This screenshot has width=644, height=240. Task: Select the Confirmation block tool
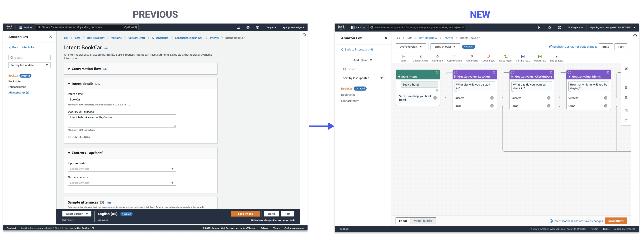pos(454,58)
